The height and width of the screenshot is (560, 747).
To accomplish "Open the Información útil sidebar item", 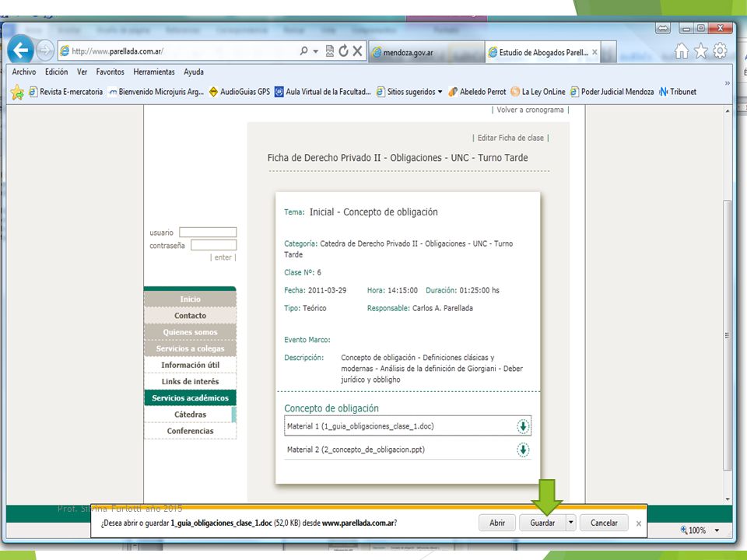I will point(190,365).
